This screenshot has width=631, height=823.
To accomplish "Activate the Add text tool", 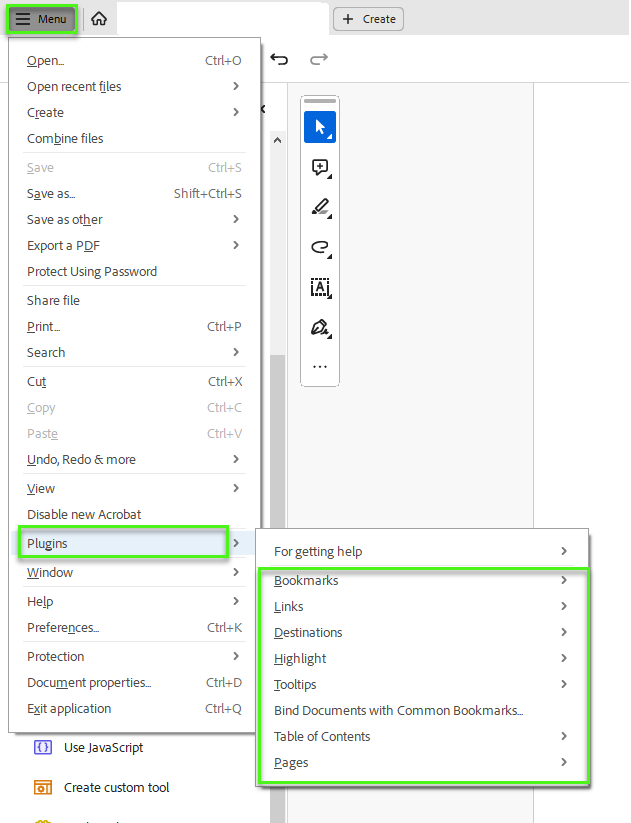I will click(x=319, y=288).
